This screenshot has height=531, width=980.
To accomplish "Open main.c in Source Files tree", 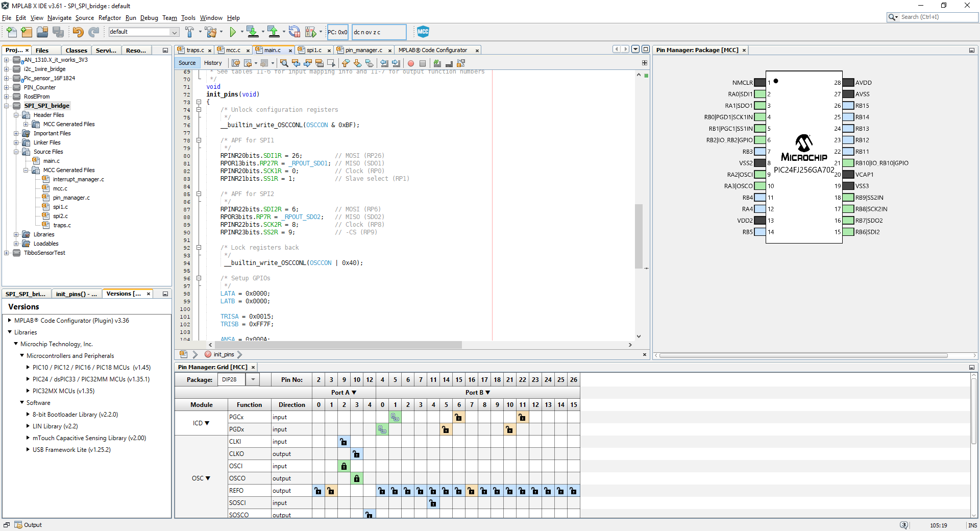I will [51, 161].
